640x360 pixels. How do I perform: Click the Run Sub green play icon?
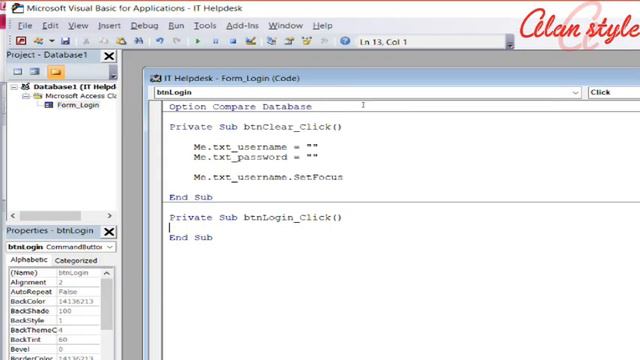point(198,41)
